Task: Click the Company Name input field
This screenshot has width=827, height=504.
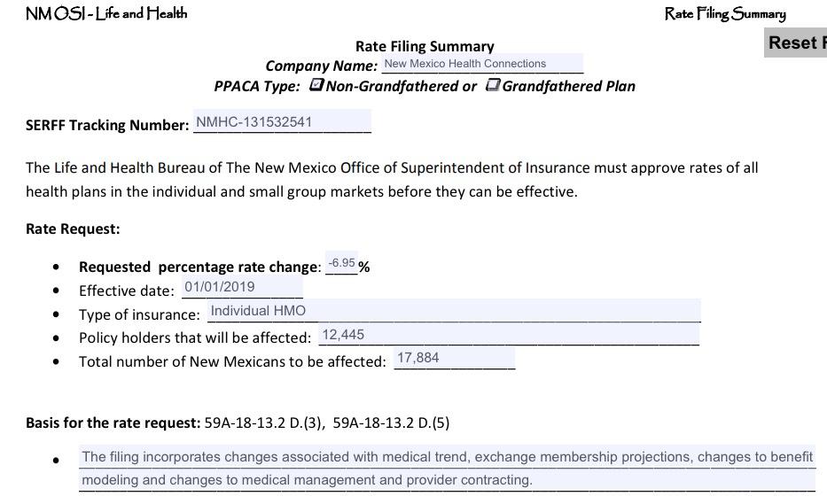Action: tap(482, 64)
